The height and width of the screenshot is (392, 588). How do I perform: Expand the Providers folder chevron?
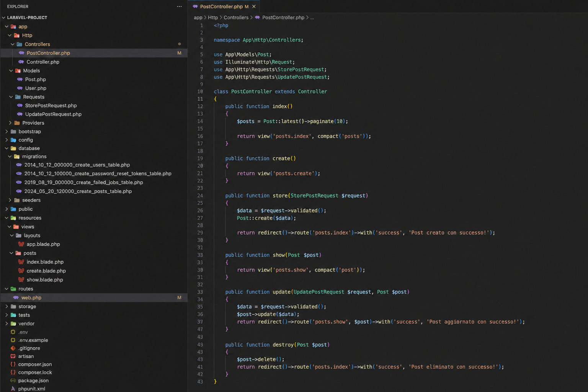[10, 123]
